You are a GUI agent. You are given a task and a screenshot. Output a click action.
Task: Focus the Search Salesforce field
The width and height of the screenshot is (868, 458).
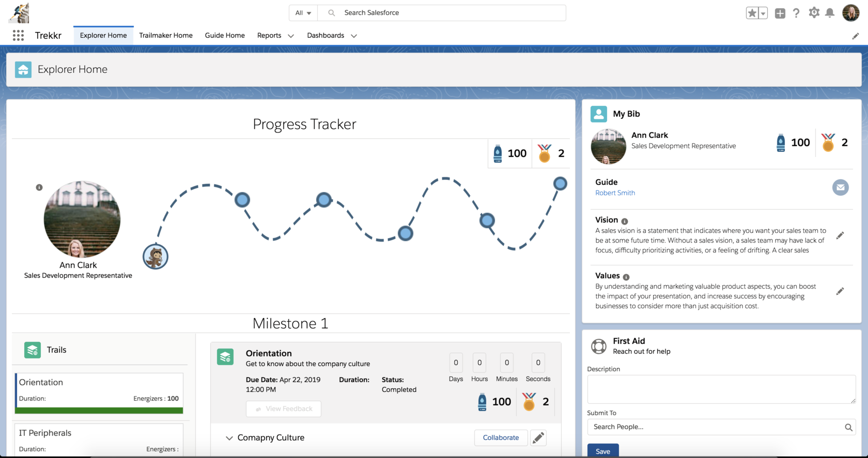click(442, 13)
